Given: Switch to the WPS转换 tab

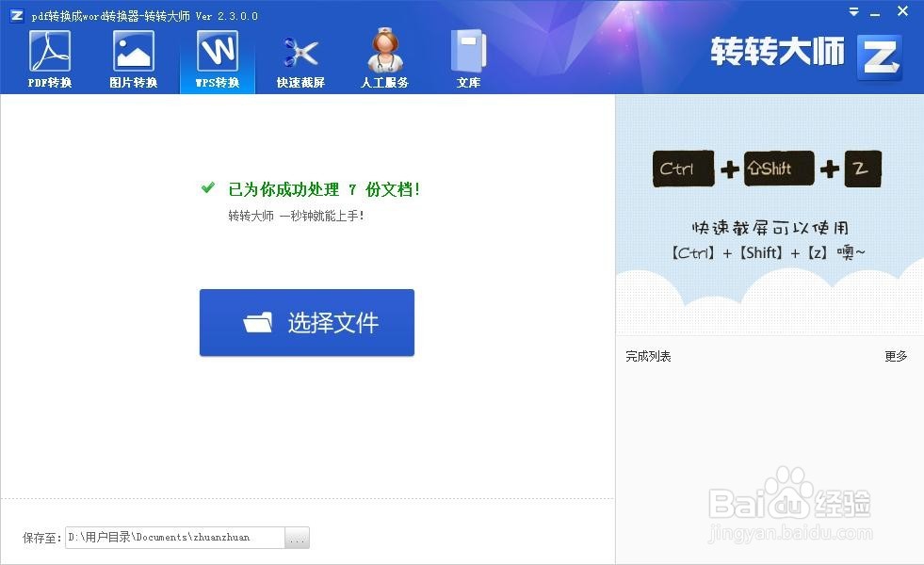Looking at the screenshot, I should [217, 55].
